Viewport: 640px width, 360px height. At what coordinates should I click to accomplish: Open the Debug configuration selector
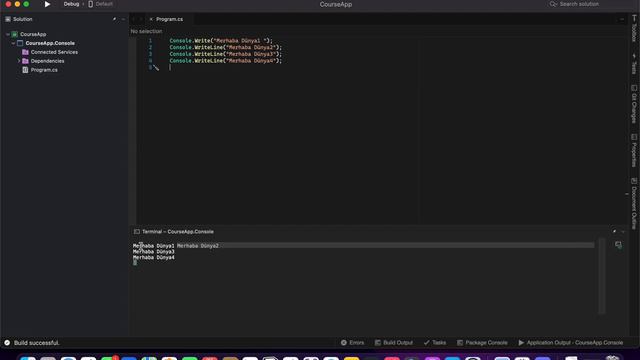pos(71,4)
